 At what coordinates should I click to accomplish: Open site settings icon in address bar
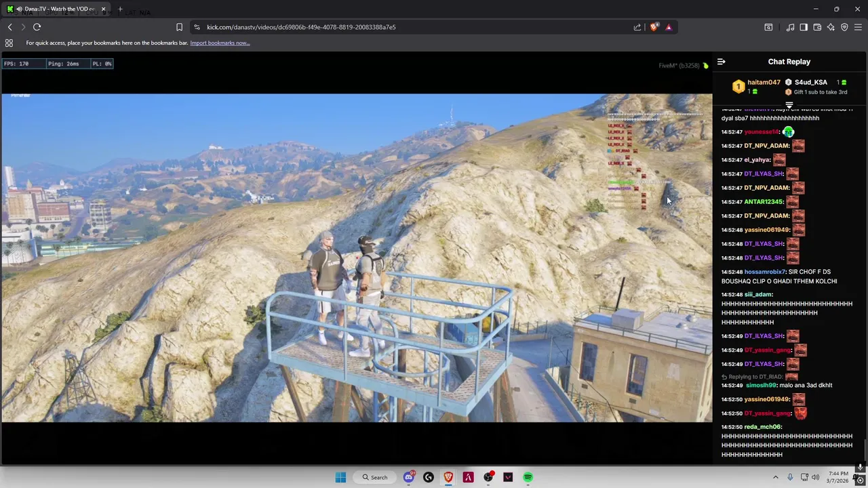pos(197,27)
